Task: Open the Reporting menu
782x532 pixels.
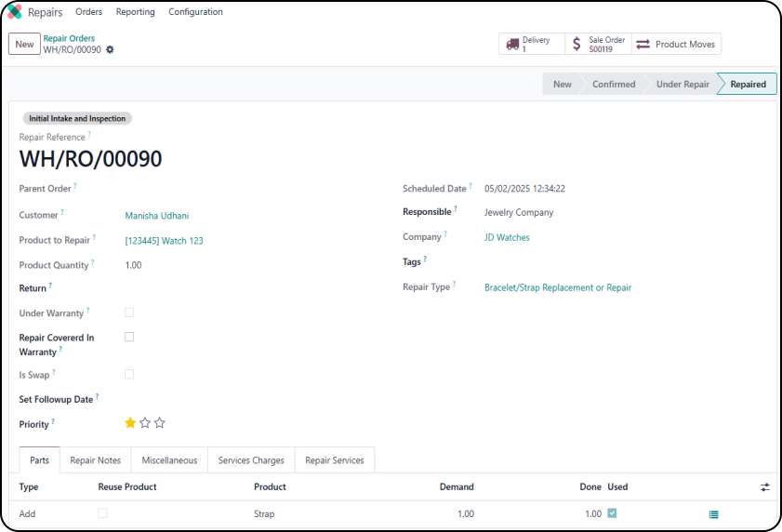Action: tap(135, 11)
